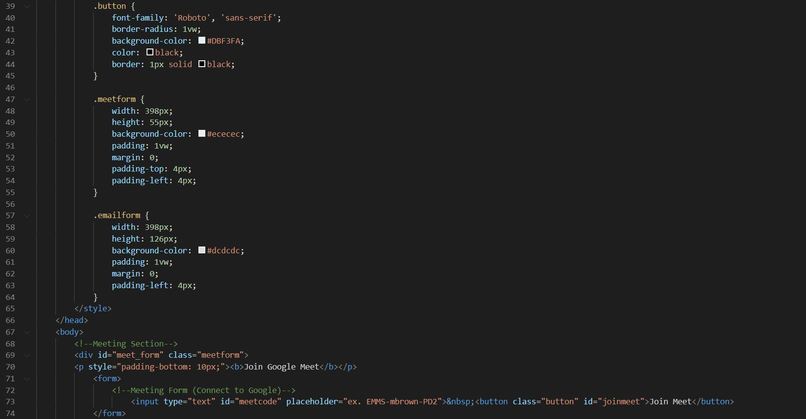806x419 pixels.
Task: Place cursor on 'font-family' property
Action: pos(137,18)
